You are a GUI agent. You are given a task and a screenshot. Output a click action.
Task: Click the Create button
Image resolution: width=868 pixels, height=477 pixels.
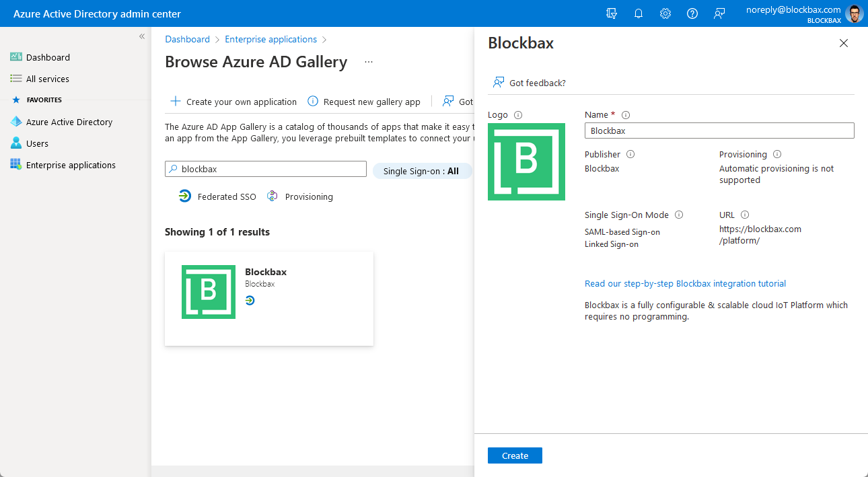point(514,455)
